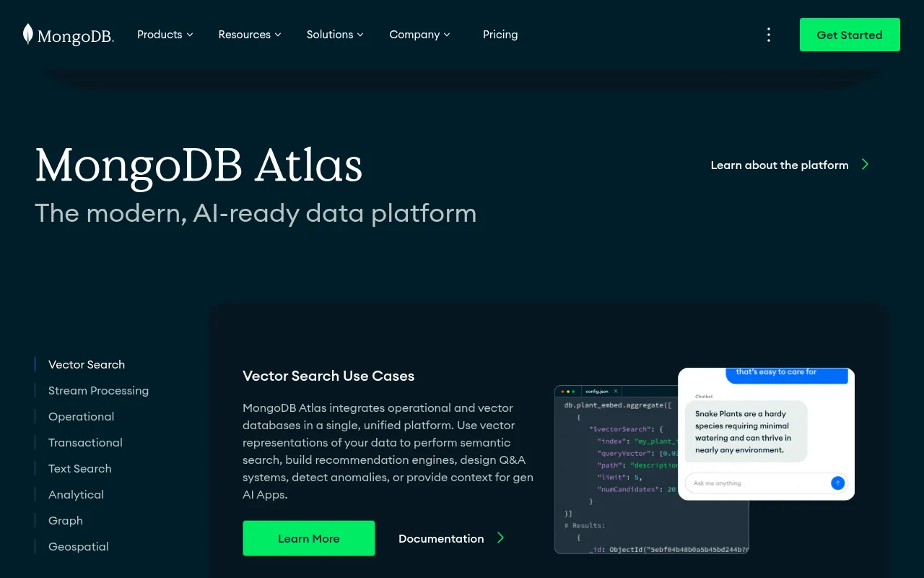
Task: Click the blue send arrow in chatbot
Action: pyautogui.click(x=837, y=483)
